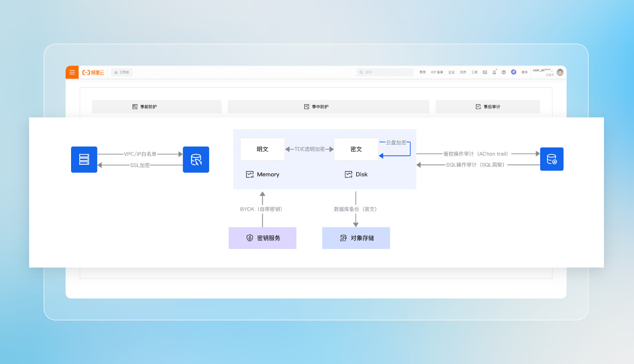Click the Memory chart icon

pyautogui.click(x=250, y=174)
